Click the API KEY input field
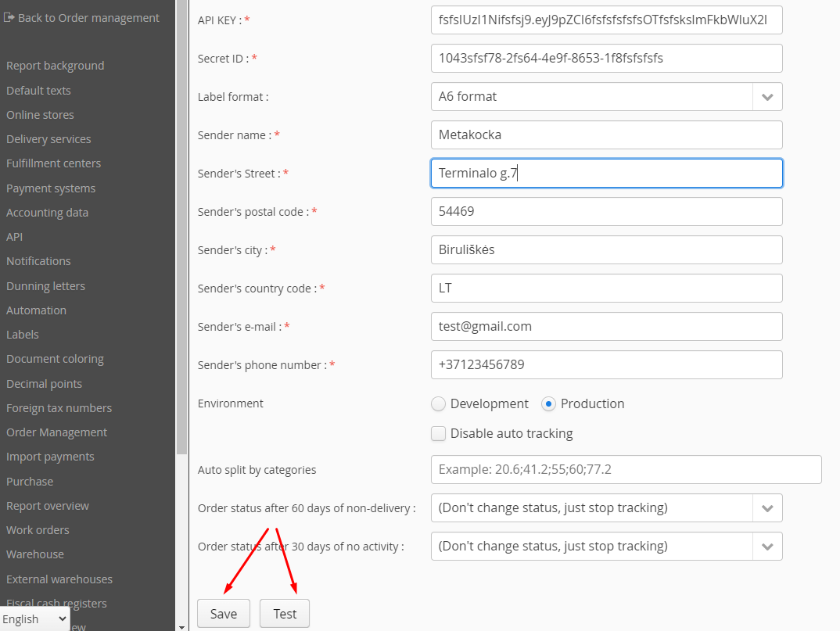 click(x=606, y=20)
